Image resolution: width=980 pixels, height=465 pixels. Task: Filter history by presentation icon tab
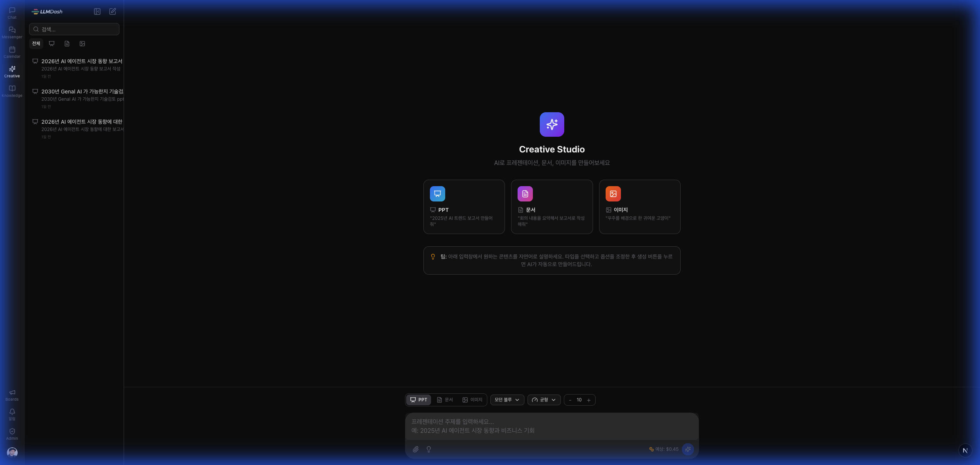[x=52, y=44]
